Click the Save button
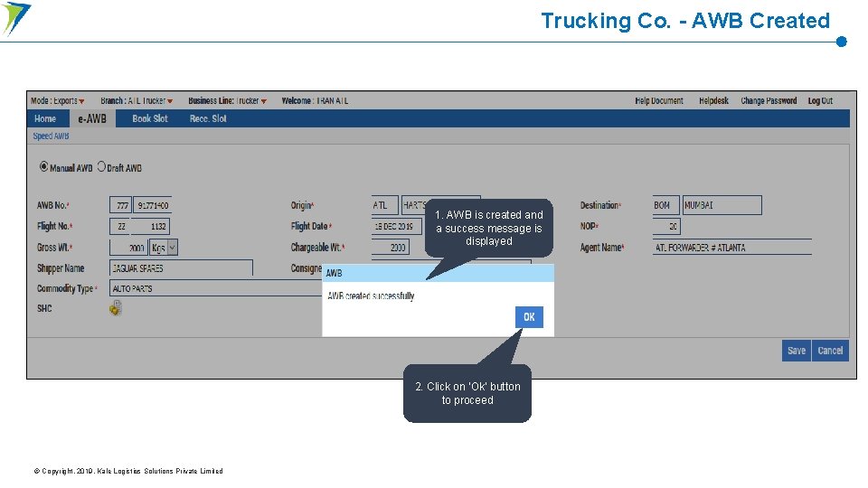Screen dimensions: 868x488 pos(796,351)
